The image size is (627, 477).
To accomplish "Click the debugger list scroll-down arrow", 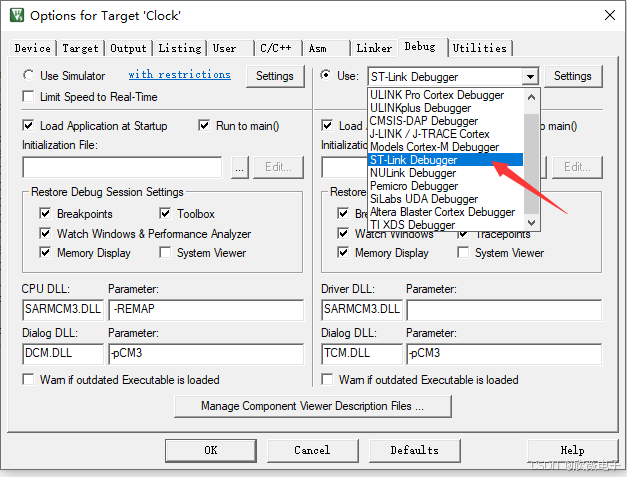I will click(x=531, y=223).
